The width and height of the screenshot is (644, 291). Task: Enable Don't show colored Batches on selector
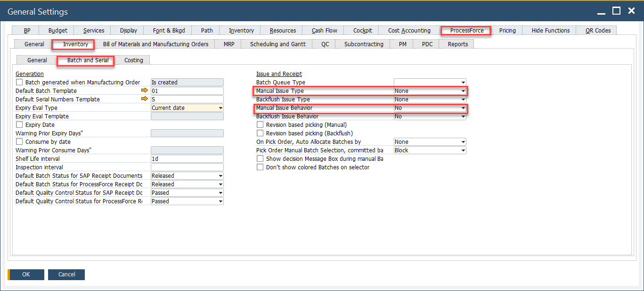pyautogui.click(x=260, y=166)
